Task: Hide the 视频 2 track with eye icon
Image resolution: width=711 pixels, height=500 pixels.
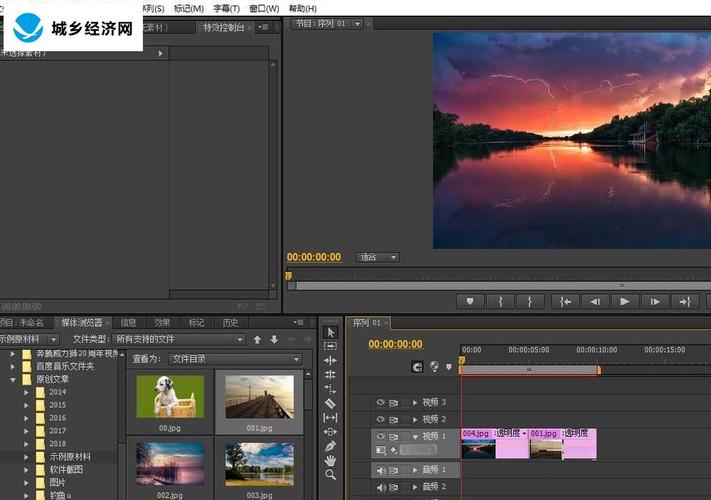Action: tap(380, 419)
